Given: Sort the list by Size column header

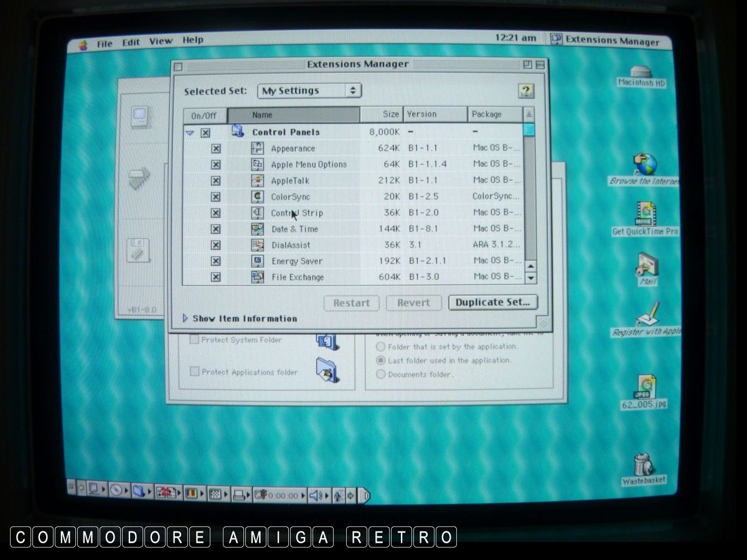Looking at the screenshot, I should pos(381,114).
